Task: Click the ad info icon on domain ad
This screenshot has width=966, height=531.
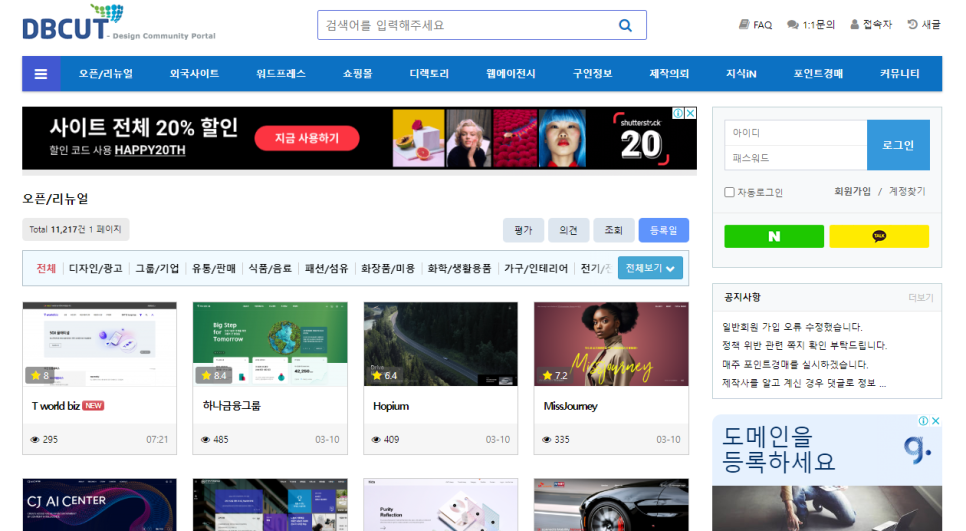Action: (923, 421)
